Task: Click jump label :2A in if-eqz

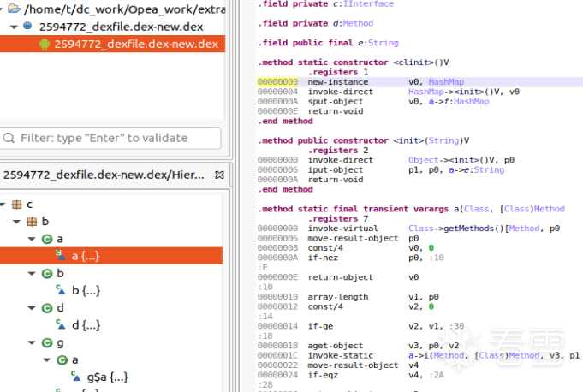Action: coord(437,375)
